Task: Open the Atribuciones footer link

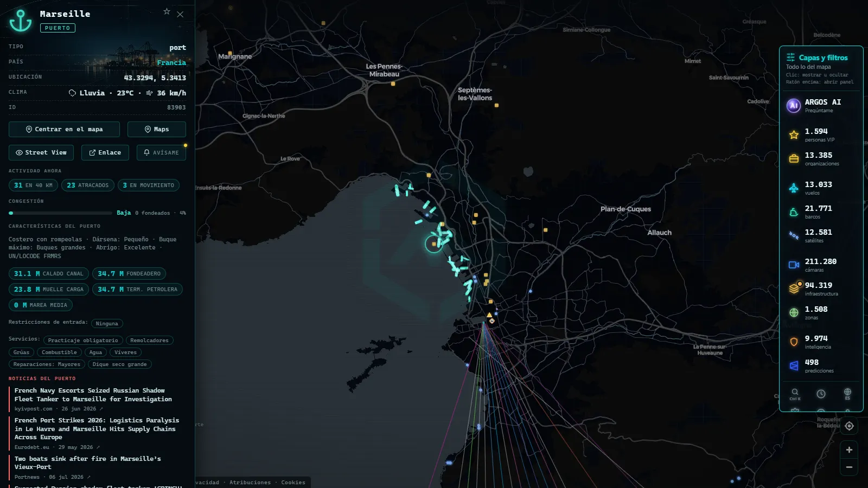Action: pyautogui.click(x=250, y=483)
